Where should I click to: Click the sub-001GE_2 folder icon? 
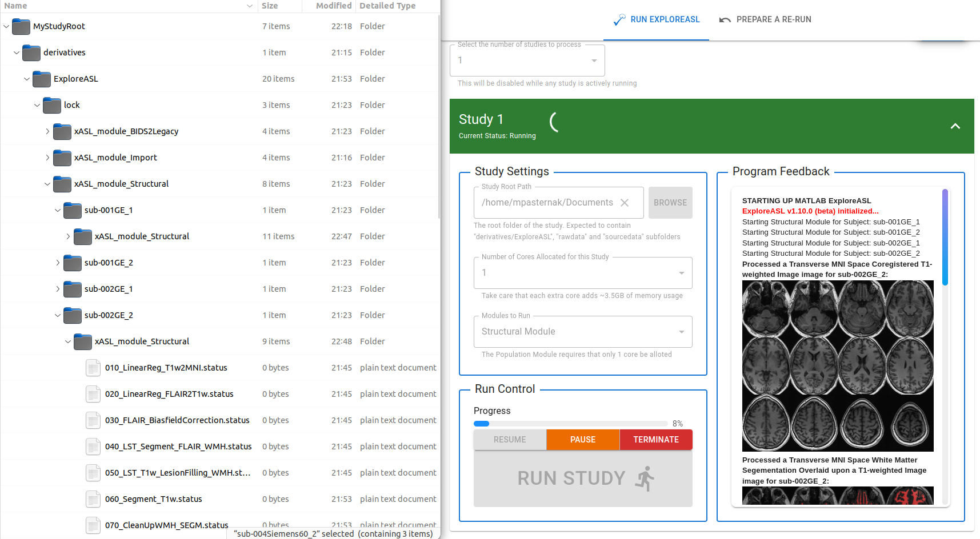coord(73,263)
